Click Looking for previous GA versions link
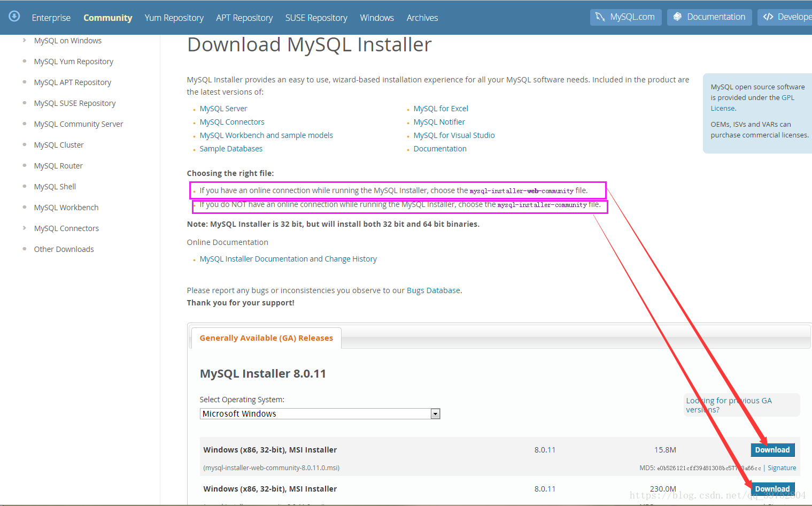The image size is (812, 506). click(x=729, y=405)
